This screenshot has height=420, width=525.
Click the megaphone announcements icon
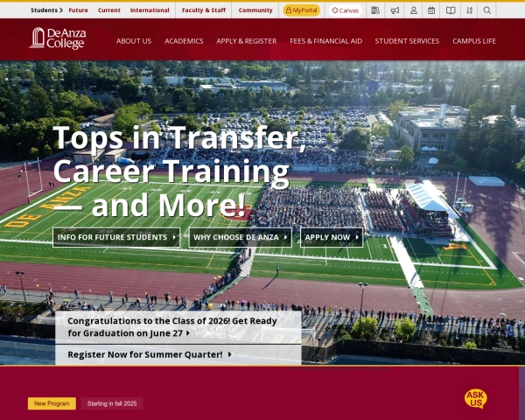395,10
